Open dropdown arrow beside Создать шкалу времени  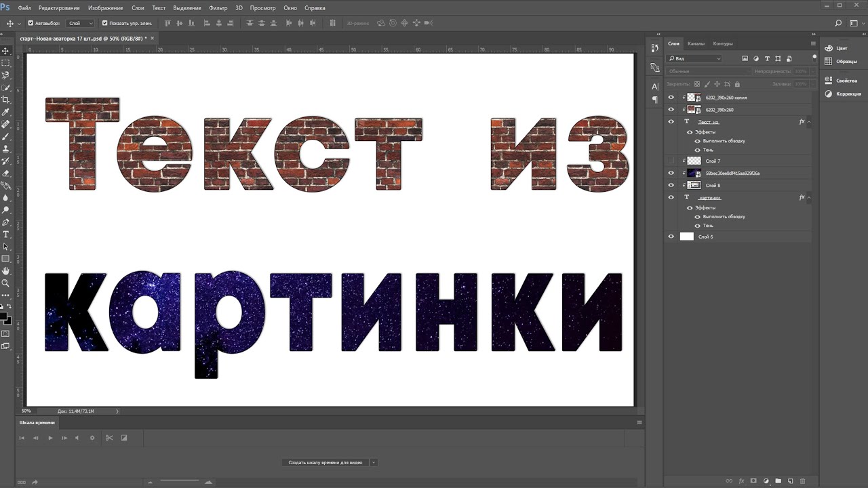coord(373,463)
